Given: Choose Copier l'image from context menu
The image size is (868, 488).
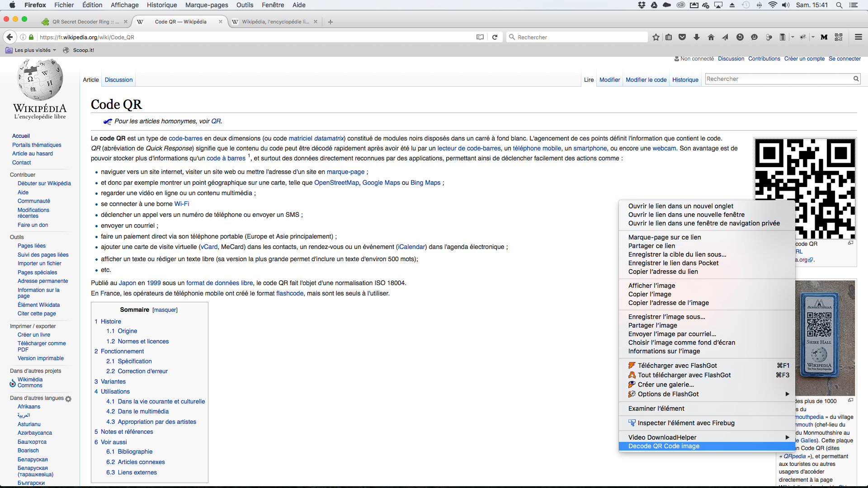Looking at the screenshot, I should click(707, 294).
